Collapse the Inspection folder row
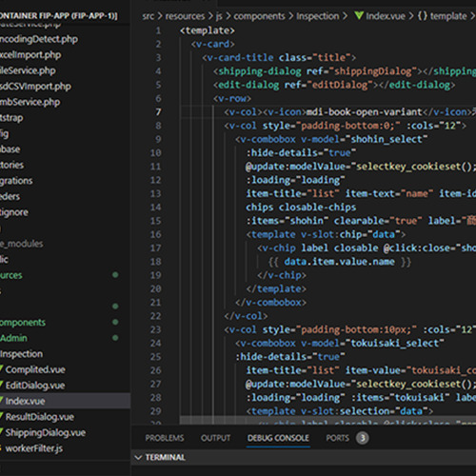The width and height of the screenshot is (476, 476). pyautogui.click(x=65, y=354)
